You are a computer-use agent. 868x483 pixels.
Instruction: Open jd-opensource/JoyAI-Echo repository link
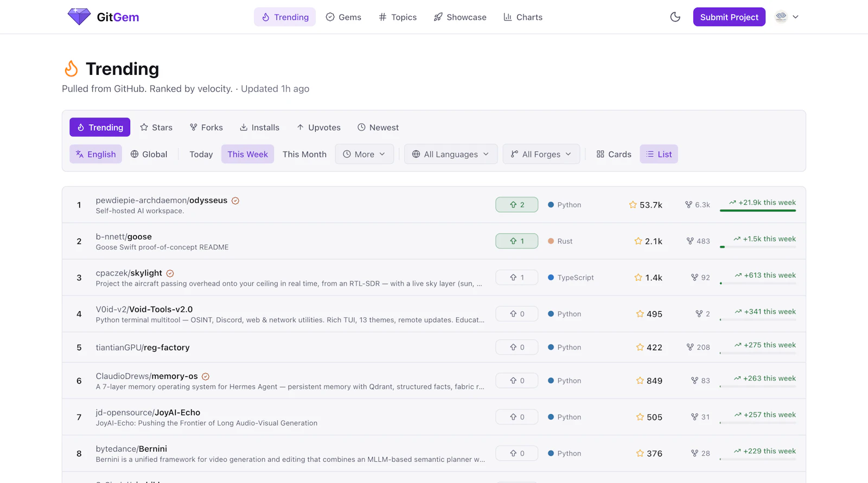tap(148, 412)
